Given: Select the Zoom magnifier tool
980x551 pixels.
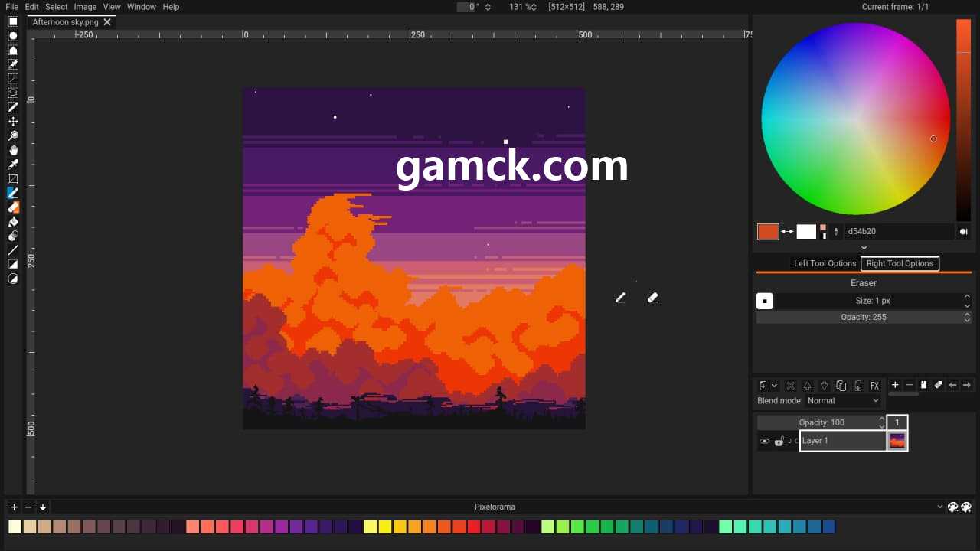Looking at the screenshot, I should click(13, 136).
